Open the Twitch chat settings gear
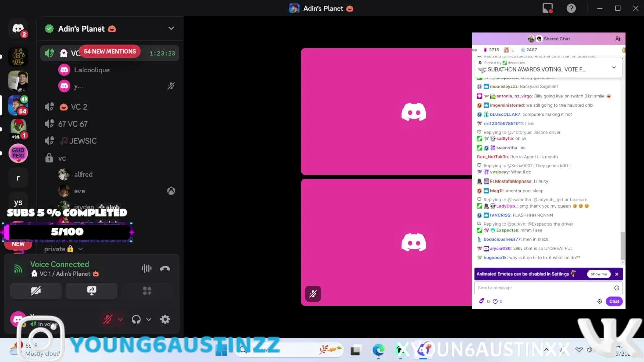Screen dimensions: 644x362 600,301
